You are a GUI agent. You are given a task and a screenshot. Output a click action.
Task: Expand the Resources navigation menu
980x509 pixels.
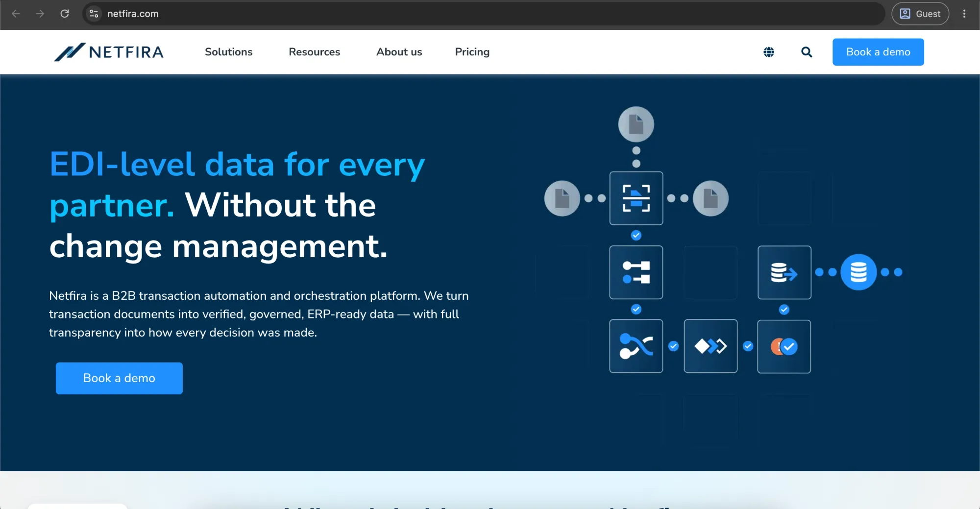pyautogui.click(x=315, y=52)
